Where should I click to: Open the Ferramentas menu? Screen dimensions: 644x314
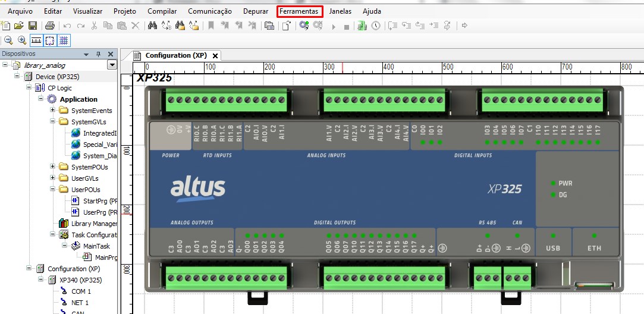[300, 11]
